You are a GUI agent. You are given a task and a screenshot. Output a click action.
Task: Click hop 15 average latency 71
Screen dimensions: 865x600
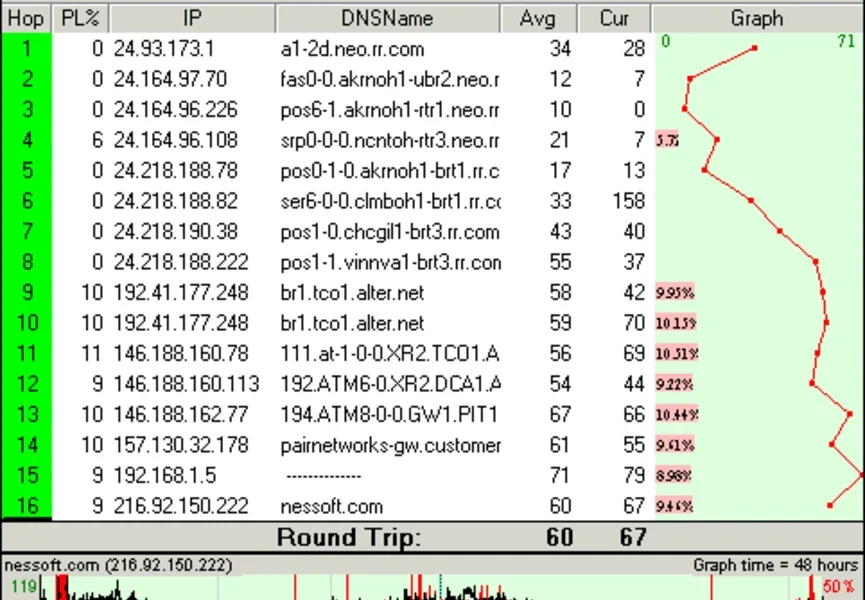(x=559, y=475)
